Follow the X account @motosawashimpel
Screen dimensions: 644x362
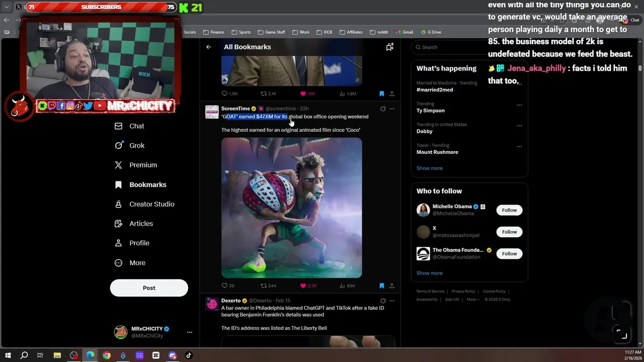(x=509, y=232)
